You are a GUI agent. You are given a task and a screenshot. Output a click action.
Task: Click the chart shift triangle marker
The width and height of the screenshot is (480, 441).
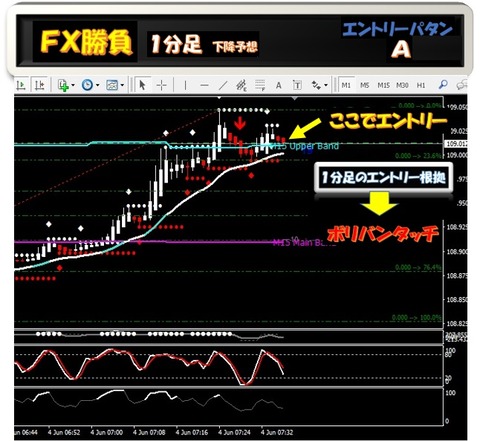coord(294,98)
